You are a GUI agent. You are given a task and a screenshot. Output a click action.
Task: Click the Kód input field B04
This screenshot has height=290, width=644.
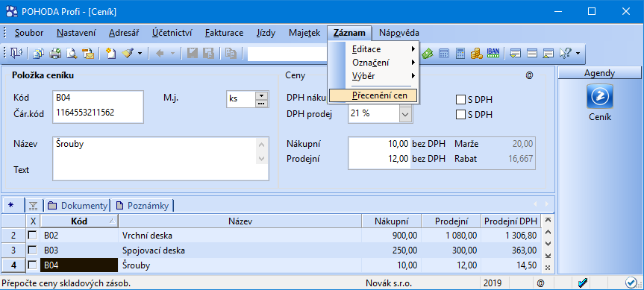tap(99, 99)
